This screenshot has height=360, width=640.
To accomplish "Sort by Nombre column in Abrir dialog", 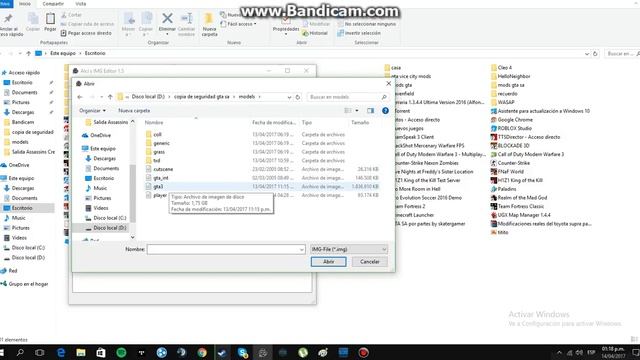I will [154, 122].
